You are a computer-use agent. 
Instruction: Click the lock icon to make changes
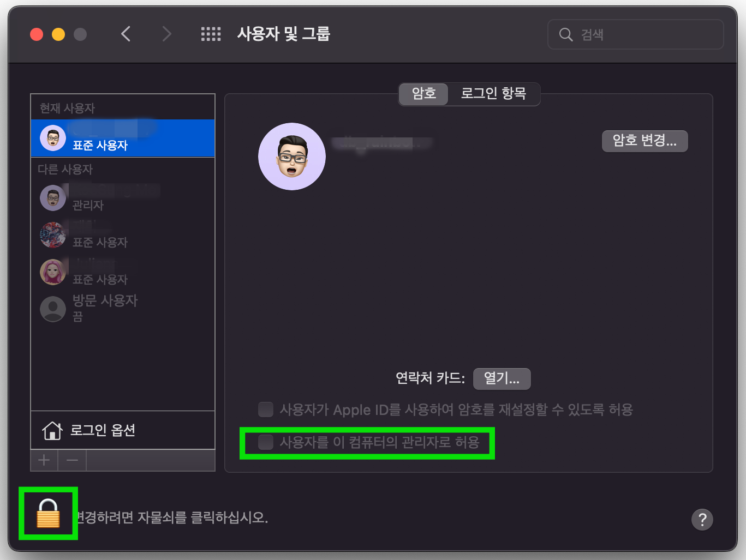(48, 514)
